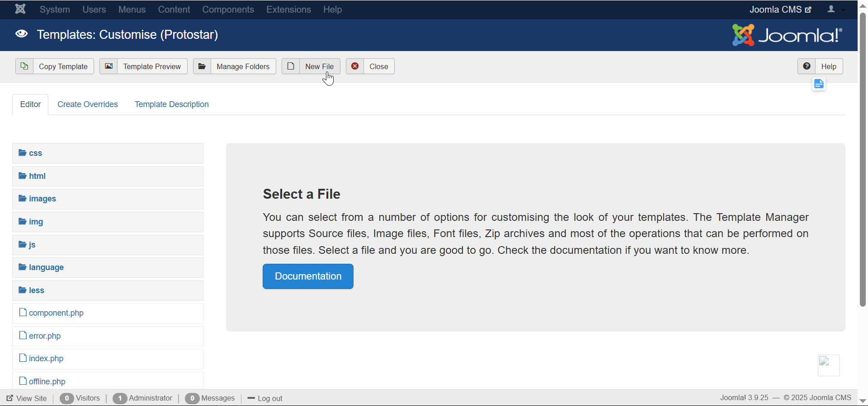Switch to the Create Overrides tab
Viewport: 868px width, 406px height.
[x=87, y=104]
